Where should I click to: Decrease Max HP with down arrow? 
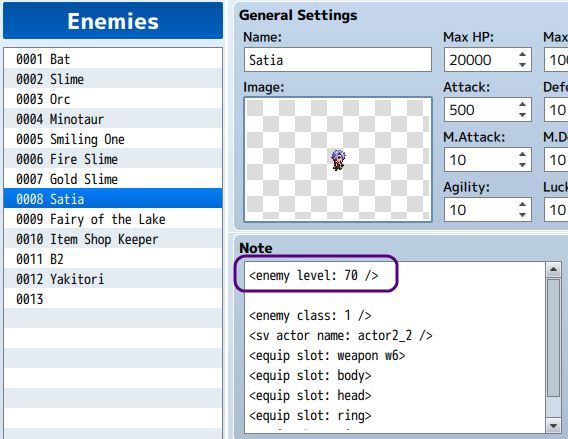tap(522, 64)
